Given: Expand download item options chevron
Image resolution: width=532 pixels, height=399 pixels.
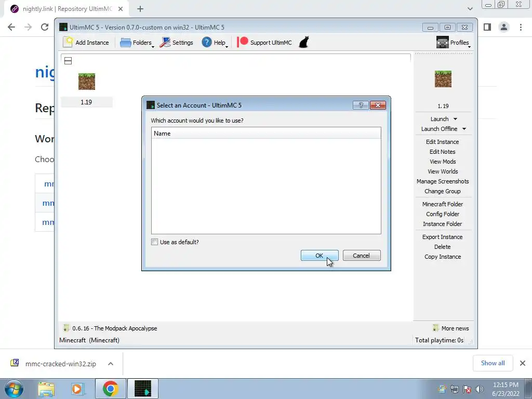Looking at the screenshot, I should coord(111,363).
